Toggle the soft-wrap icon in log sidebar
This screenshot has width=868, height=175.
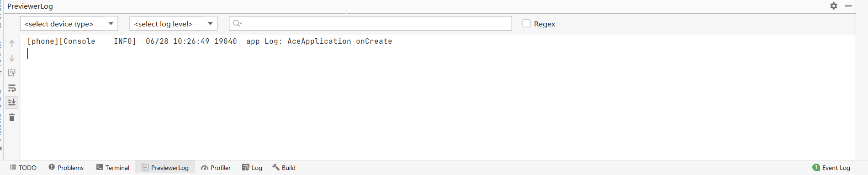[x=12, y=88]
